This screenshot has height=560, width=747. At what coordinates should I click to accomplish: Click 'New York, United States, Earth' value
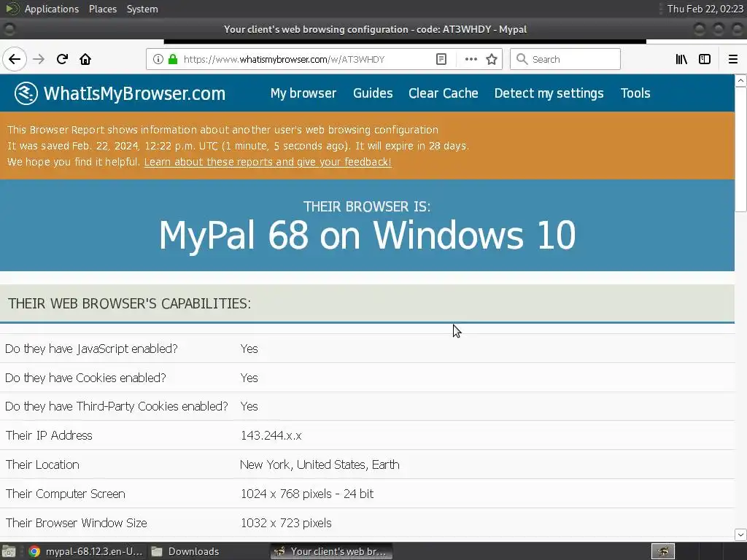pos(320,464)
